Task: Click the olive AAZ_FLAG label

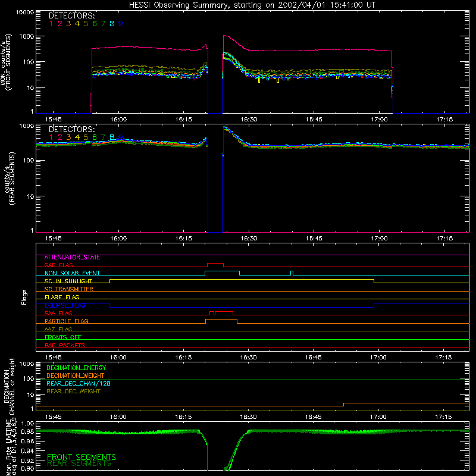Action: tap(58, 330)
